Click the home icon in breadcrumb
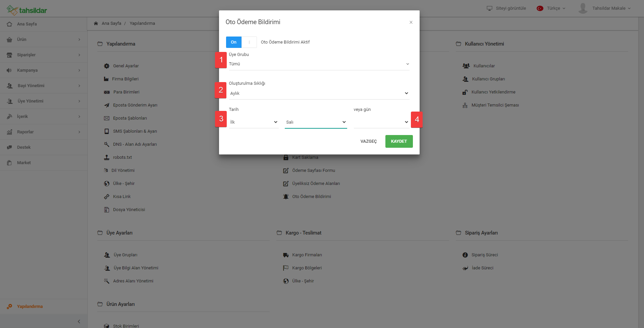644x328 pixels. [96, 23]
